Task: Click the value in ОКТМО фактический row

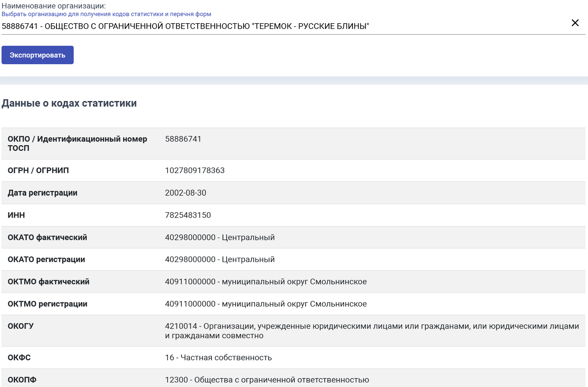Action: 266,282
